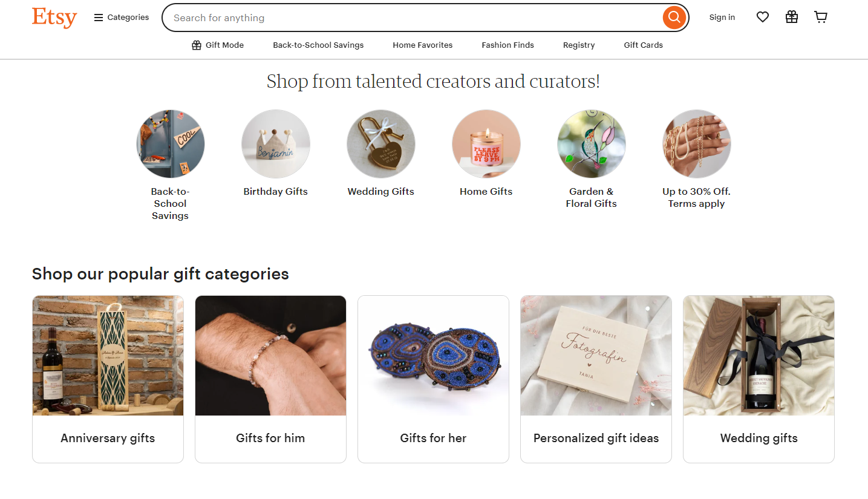Open the Up to 30% Off promotion
The height and width of the screenshot is (499, 868).
[x=696, y=143]
